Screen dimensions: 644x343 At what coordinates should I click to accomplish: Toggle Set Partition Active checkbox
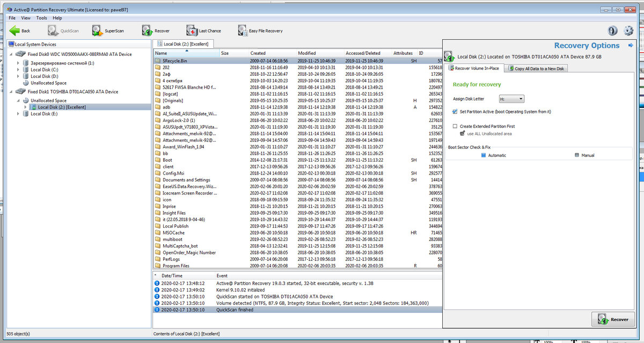click(x=455, y=112)
